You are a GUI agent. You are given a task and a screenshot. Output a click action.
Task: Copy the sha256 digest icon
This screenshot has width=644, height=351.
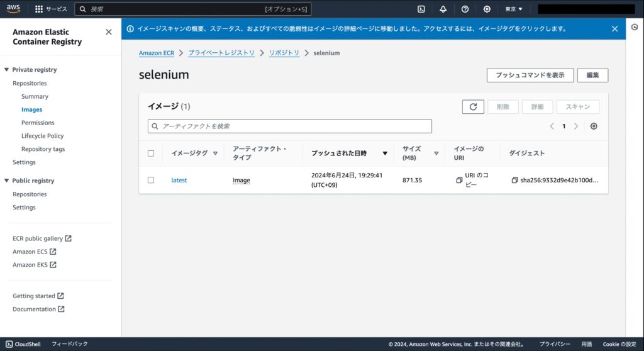tap(514, 180)
